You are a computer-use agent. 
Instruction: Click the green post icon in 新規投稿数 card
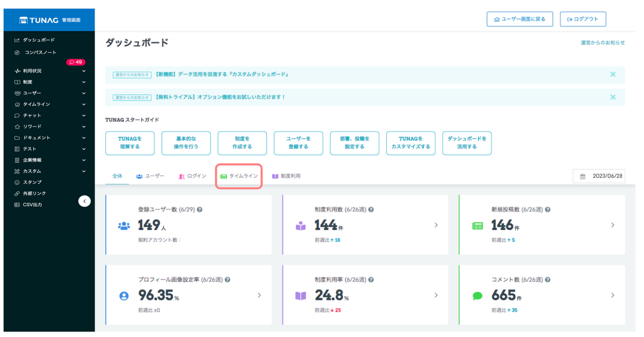coord(477,226)
